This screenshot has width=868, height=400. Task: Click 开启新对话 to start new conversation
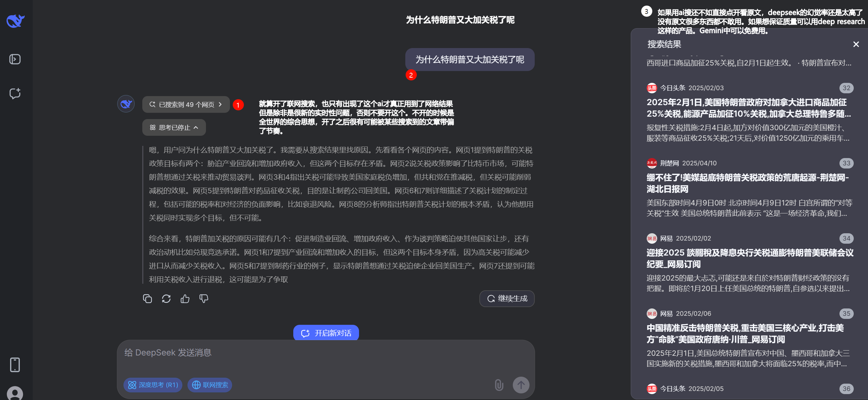click(x=326, y=332)
